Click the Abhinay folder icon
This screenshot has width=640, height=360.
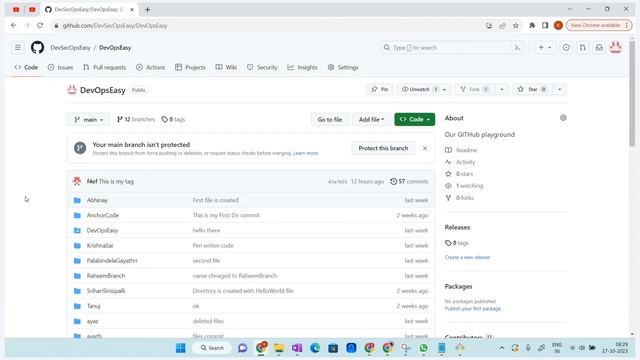point(77,200)
